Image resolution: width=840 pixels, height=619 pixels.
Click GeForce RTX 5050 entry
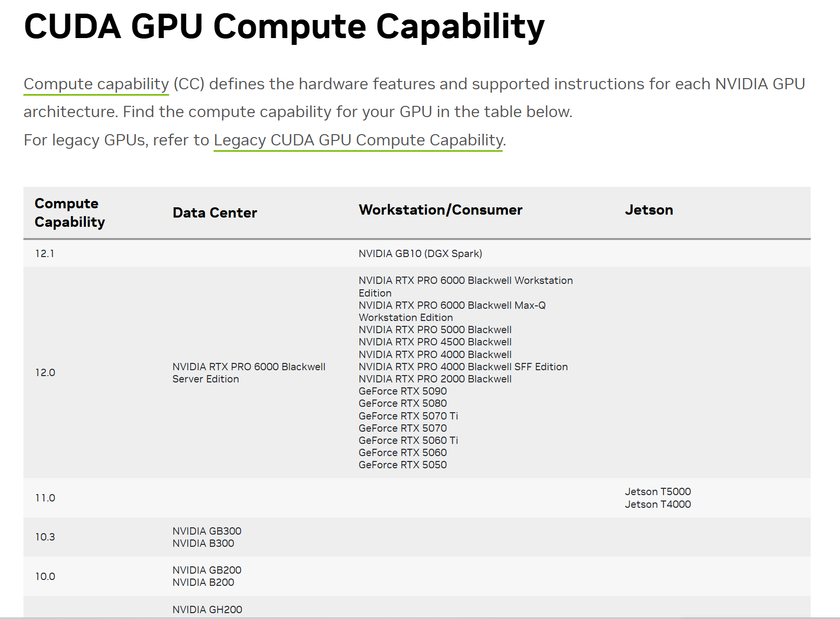click(403, 465)
